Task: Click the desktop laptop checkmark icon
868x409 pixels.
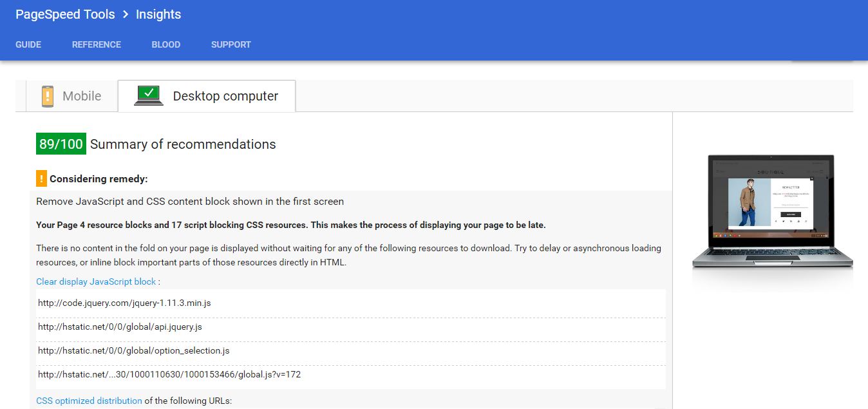Action: pyautogui.click(x=149, y=95)
